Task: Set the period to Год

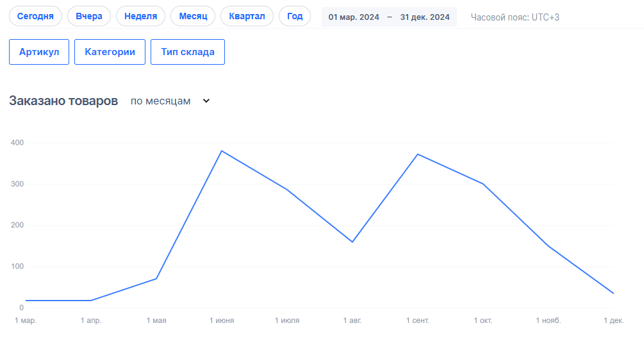Action: 295,16
